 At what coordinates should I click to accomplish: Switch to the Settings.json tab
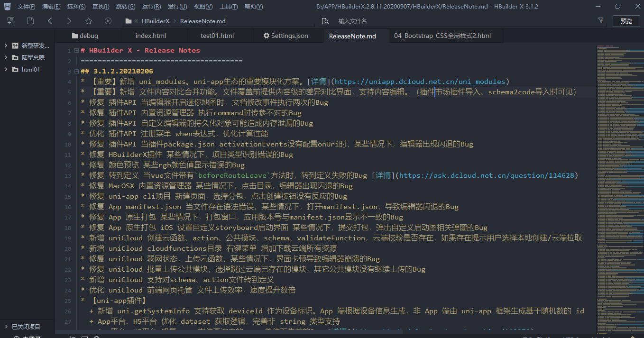(x=286, y=36)
